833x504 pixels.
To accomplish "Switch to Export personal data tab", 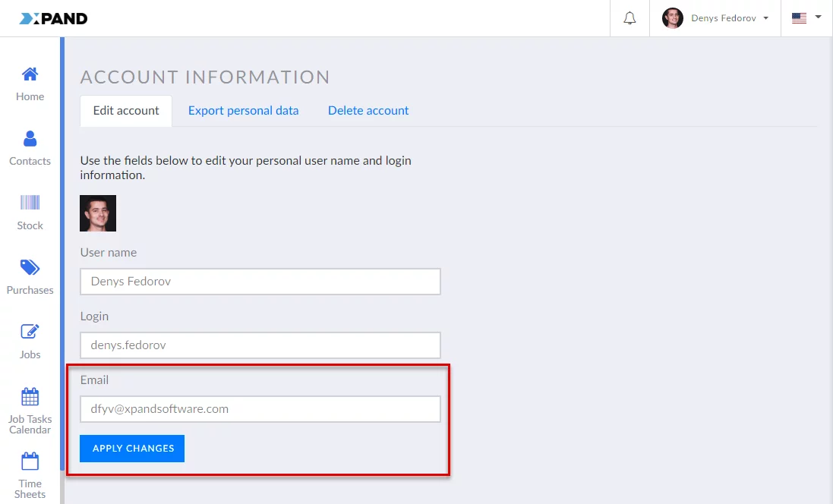I will point(243,111).
